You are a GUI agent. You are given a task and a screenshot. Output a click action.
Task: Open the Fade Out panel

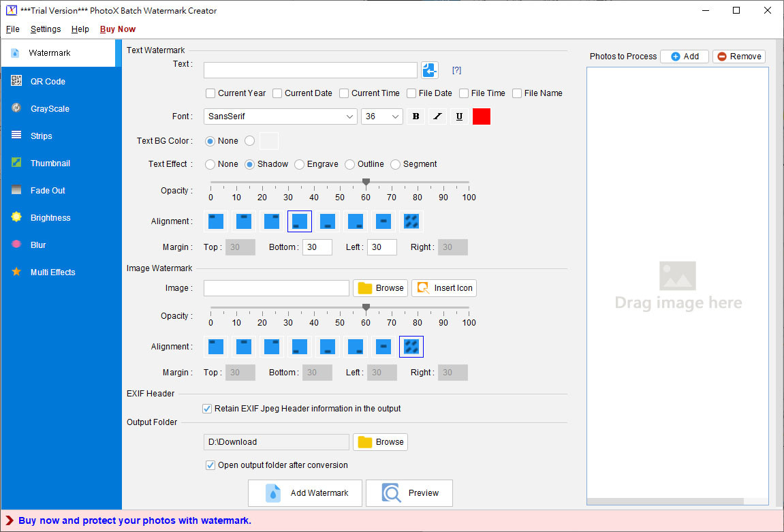[61, 191]
